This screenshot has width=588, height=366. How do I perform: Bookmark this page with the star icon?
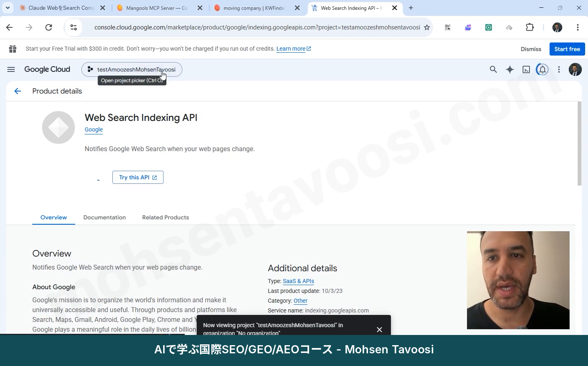point(427,27)
